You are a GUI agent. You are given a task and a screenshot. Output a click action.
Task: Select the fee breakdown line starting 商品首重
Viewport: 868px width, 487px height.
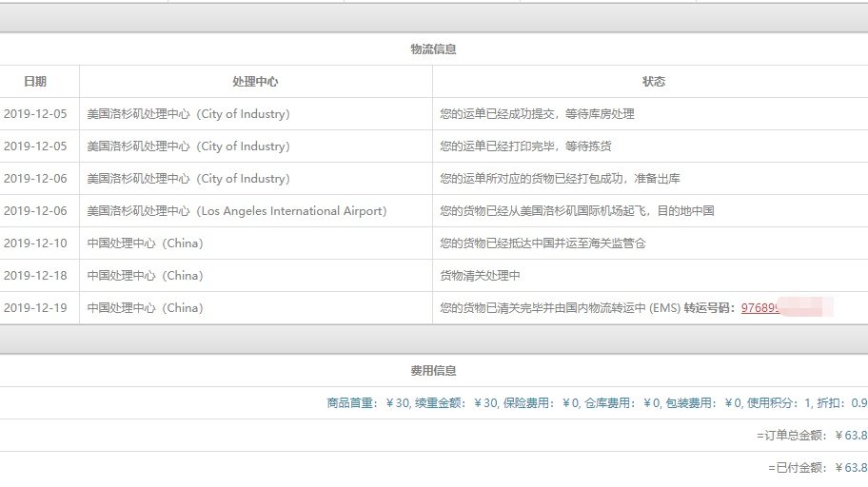coord(598,403)
